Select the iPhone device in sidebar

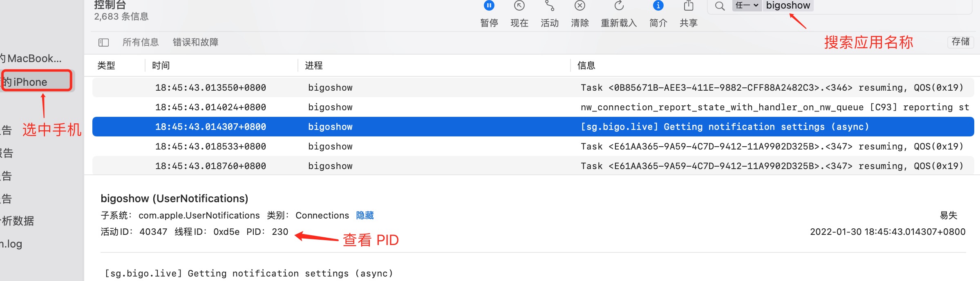[x=31, y=82]
